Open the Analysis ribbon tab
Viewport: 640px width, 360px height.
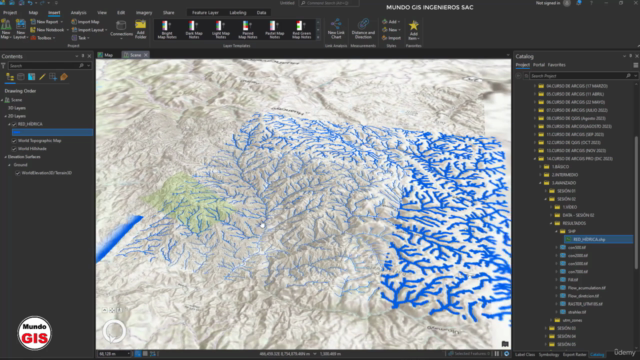coord(78,13)
